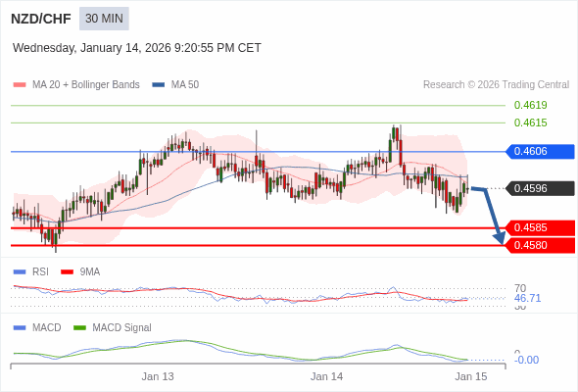Click the blue 0.4606 pivot price tag

click(540, 152)
